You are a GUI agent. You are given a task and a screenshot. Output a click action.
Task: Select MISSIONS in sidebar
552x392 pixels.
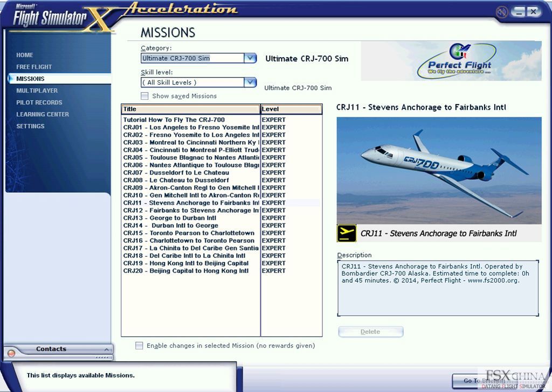59,79
